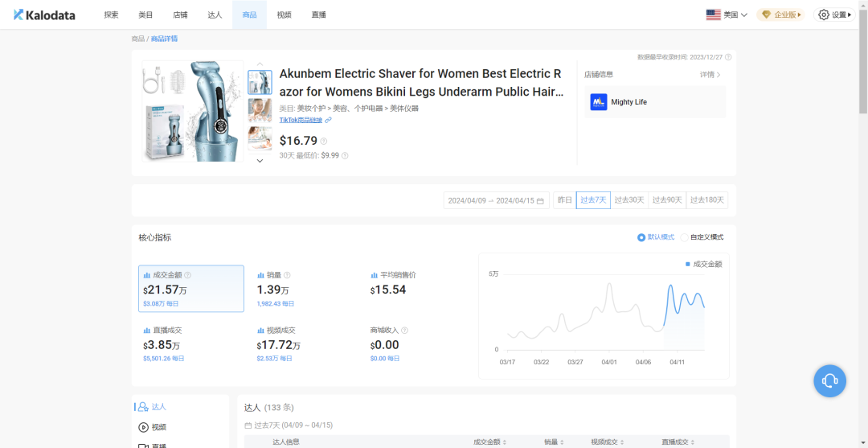
Task: Open the 店铺 navigation tab
Action: coord(180,15)
